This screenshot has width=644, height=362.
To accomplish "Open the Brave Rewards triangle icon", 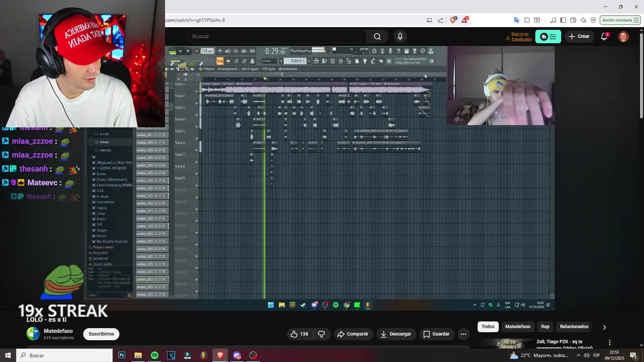I will [465, 20].
